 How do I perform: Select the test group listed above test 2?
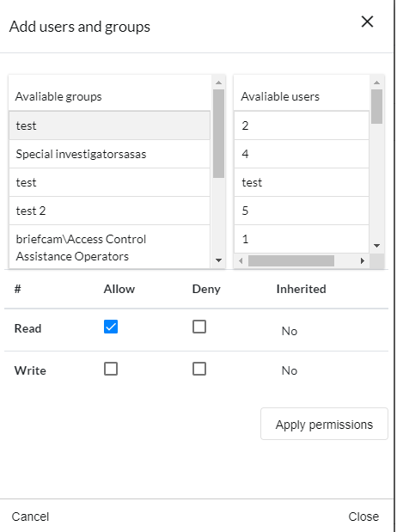tap(110, 182)
